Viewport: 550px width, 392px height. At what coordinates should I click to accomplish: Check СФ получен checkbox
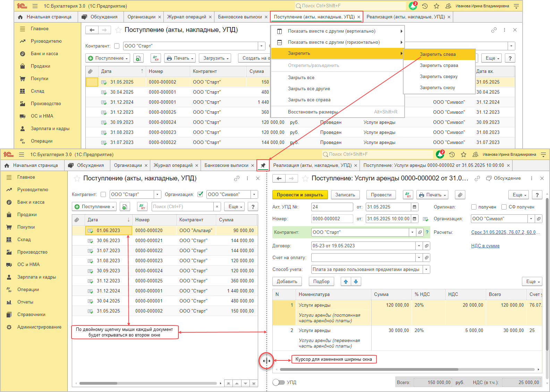(x=504, y=207)
